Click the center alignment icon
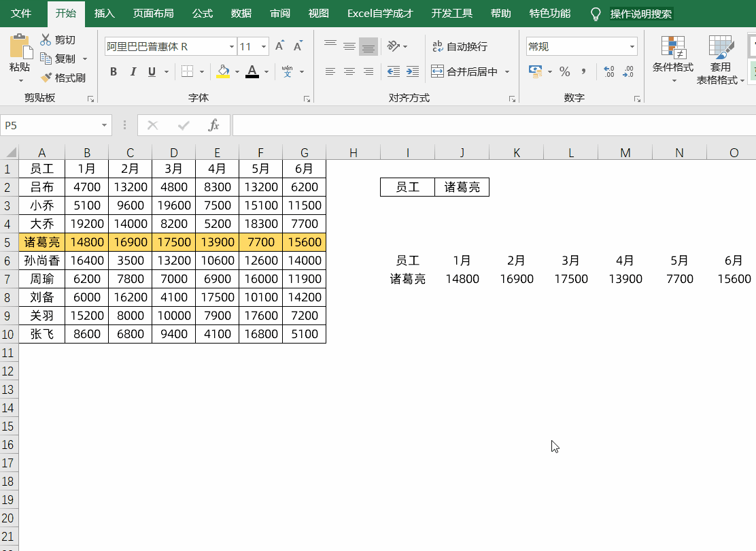The height and width of the screenshot is (551, 756). (x=349, y=71)
